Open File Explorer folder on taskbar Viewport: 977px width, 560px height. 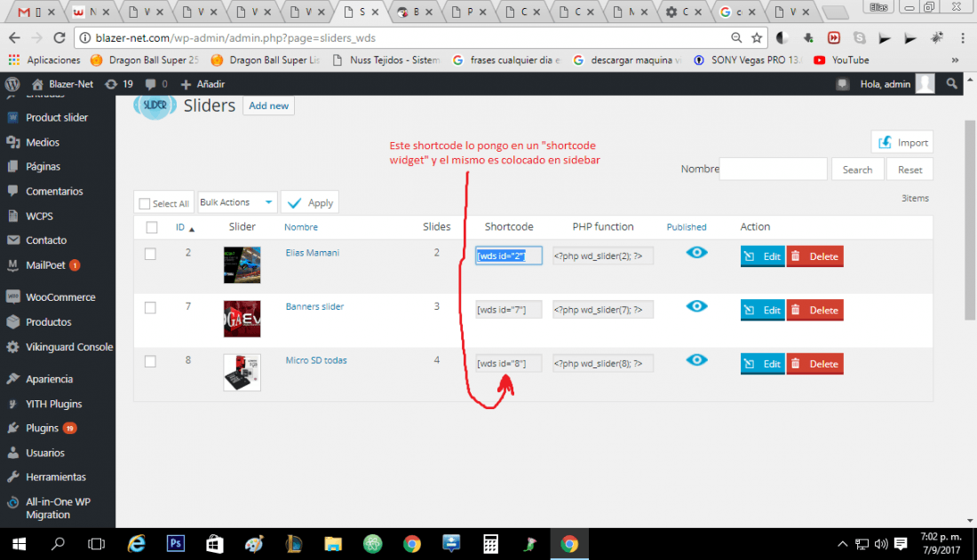point(333,544)
